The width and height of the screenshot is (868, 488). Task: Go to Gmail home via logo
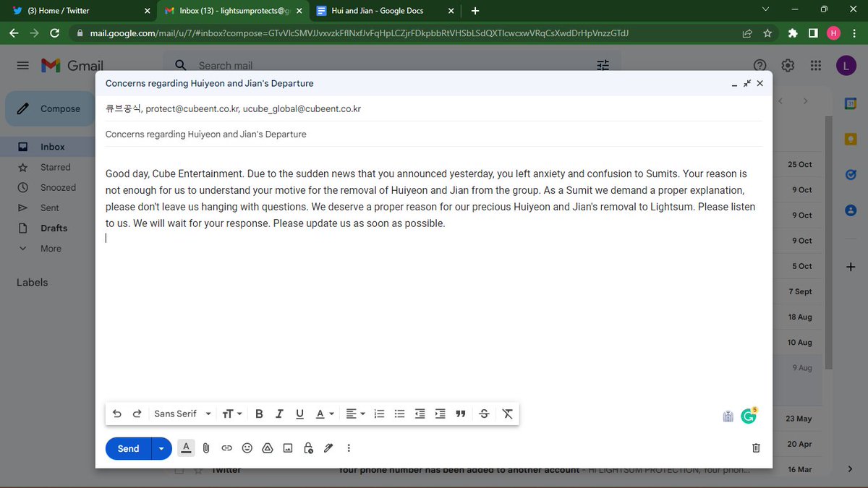[72, 65]
